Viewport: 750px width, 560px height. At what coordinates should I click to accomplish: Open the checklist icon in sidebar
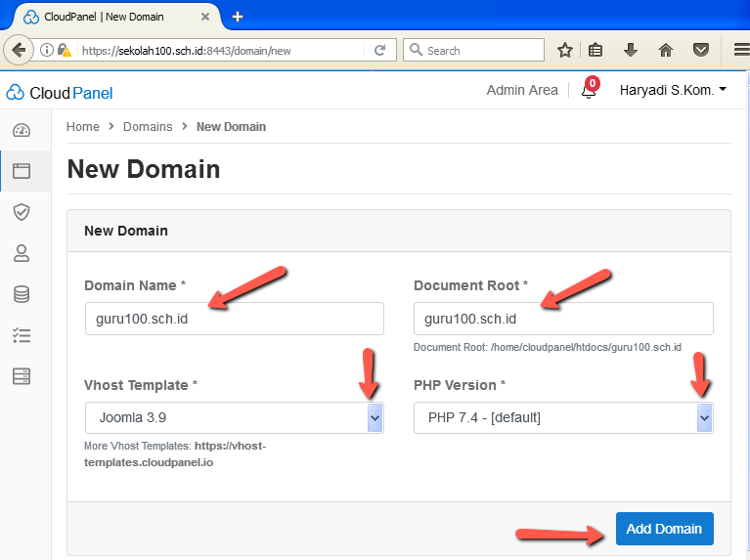click(x=21, y=335)
